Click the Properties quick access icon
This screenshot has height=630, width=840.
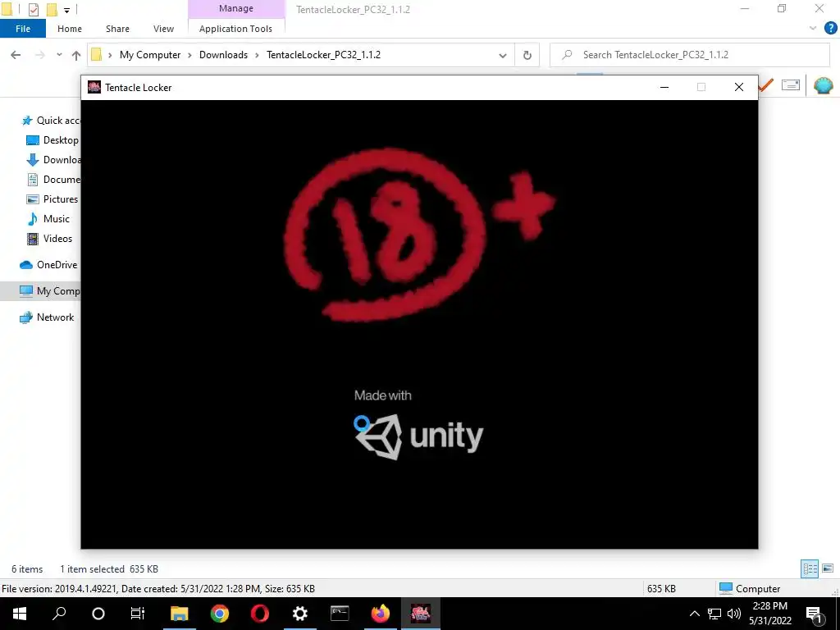(x=33, y=9)
